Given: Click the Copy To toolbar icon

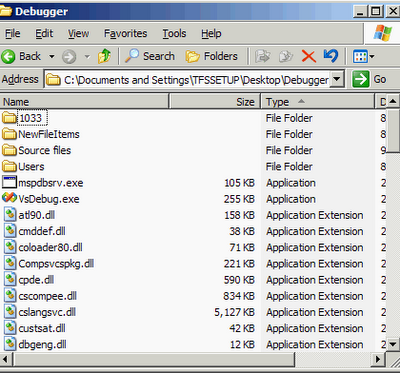Looking at the screenshot, I should pos(285,56).
